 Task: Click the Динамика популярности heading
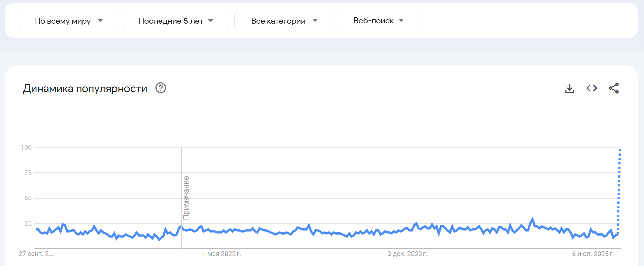85,89
